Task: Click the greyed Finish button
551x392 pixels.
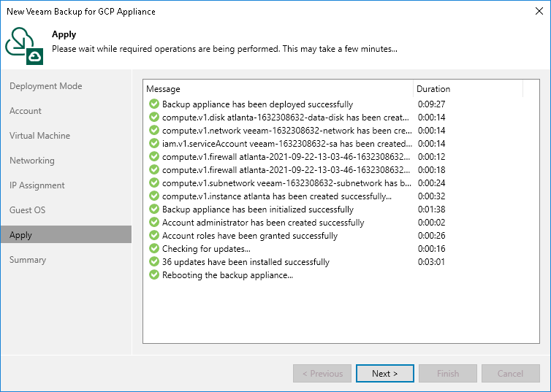Action: pos(448,374)
